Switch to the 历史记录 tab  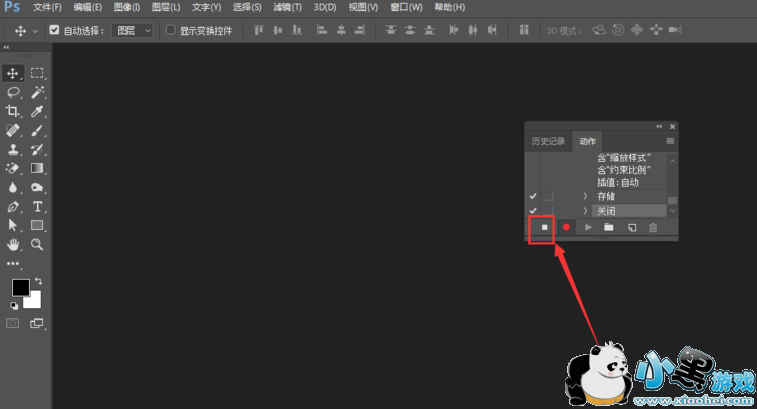548,141
